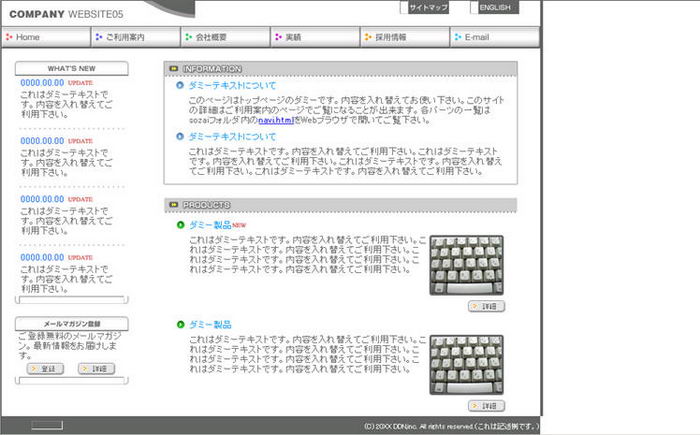
Task: Switch the site language to ENGLISH
Action: pos(494,8)
